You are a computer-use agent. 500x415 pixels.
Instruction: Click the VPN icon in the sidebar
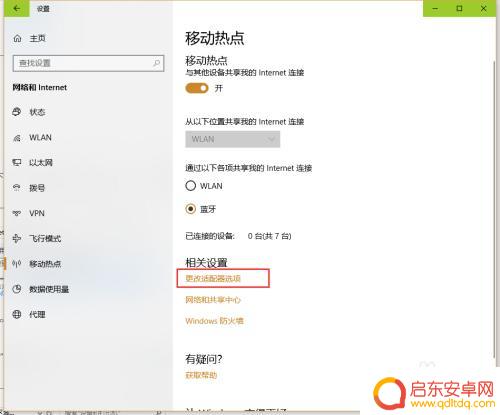click(x=17, y=213)
